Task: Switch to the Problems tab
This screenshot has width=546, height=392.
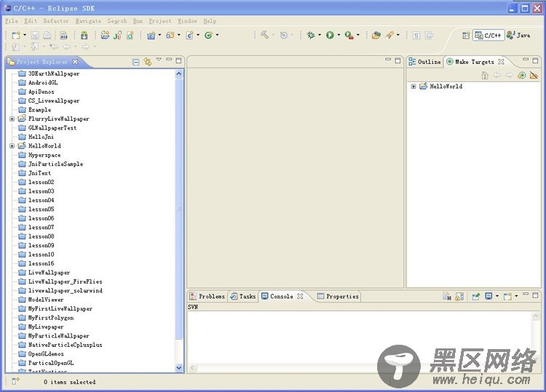Action: coord(207,296)
